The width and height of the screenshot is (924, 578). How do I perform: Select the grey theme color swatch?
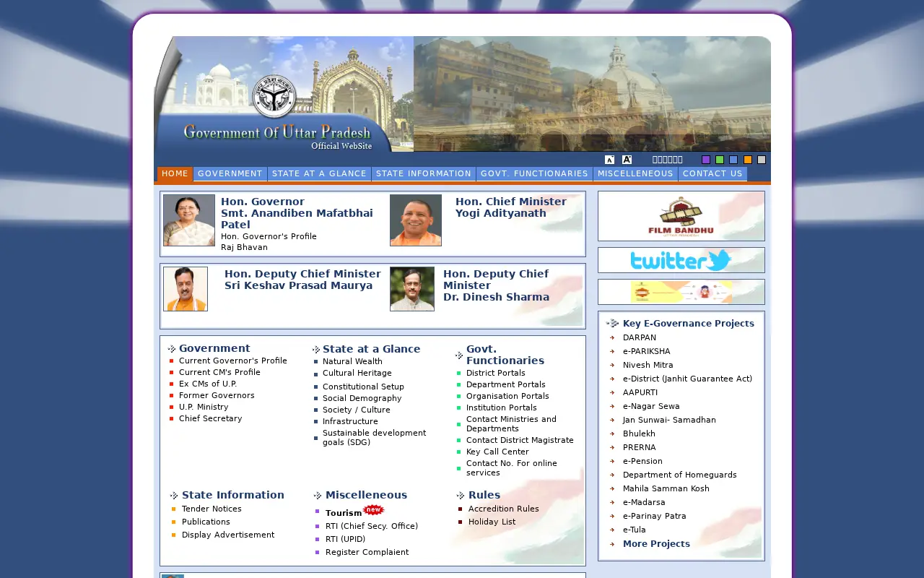point(762,160)
